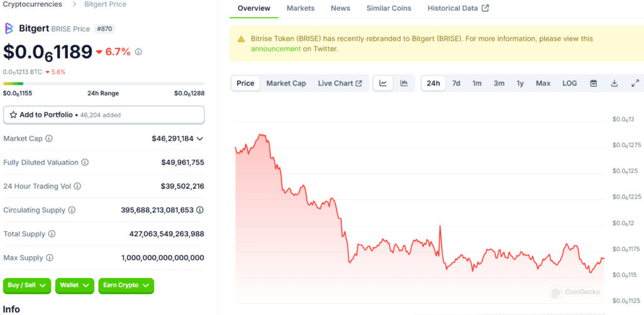
Task: Select 1y time range
Action: coord(520,84)
